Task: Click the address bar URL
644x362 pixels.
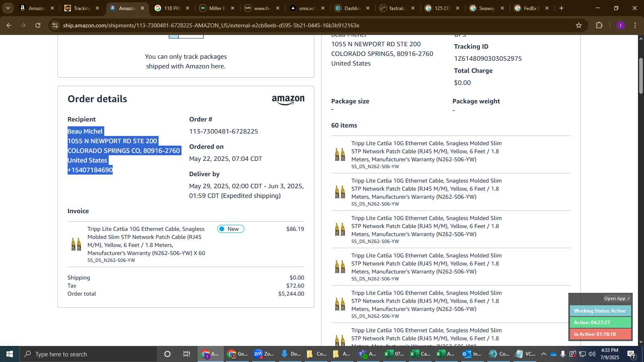Action: tap(211, 25)
